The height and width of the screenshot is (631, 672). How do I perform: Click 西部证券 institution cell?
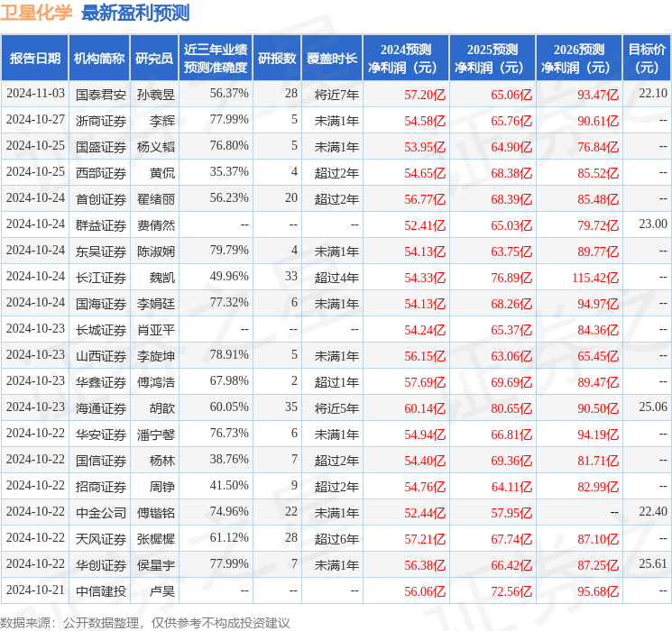tap(101, 173)
